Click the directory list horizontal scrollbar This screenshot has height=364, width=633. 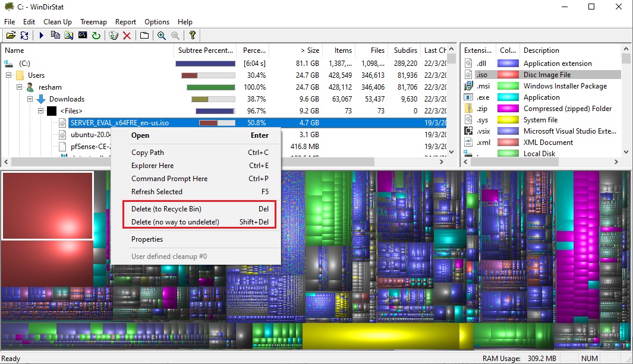(x=193, y=162)
